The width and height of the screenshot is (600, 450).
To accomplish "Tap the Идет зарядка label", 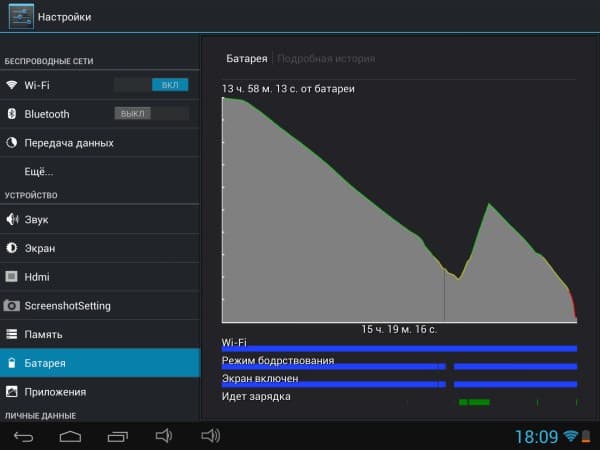I will pyautogui.click(x=256, y=396).
